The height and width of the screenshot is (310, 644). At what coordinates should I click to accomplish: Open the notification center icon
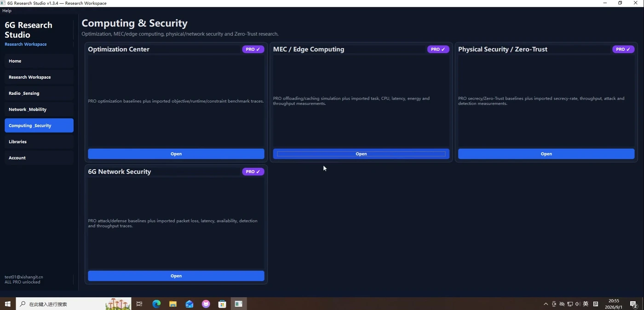click(x=633, y=304)
